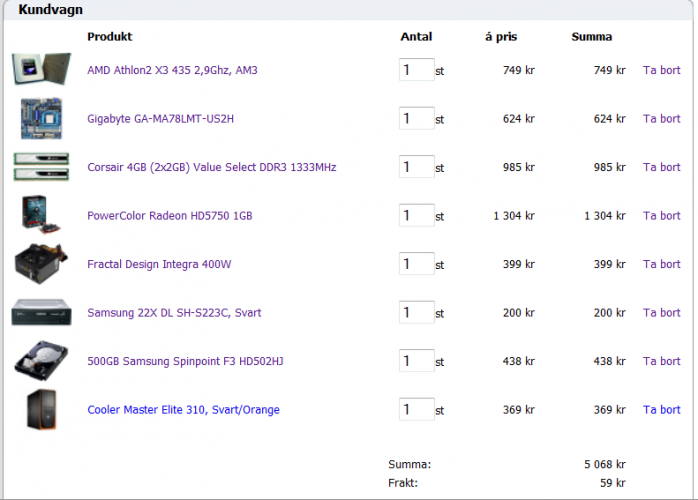The image size is (698, 500).
Task: Click the Samsung DVD drive image
Action: point(41,313)
